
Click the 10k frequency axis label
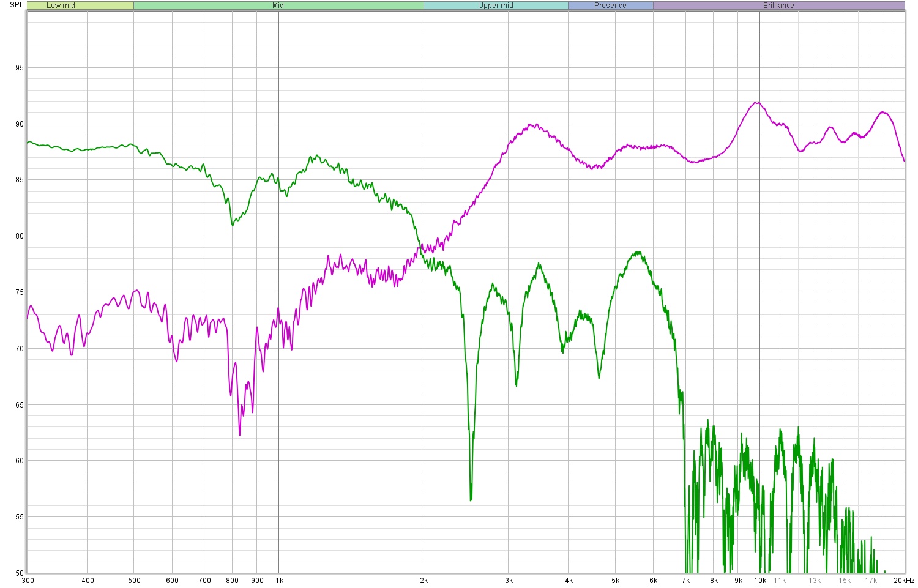tap(760, 581)
